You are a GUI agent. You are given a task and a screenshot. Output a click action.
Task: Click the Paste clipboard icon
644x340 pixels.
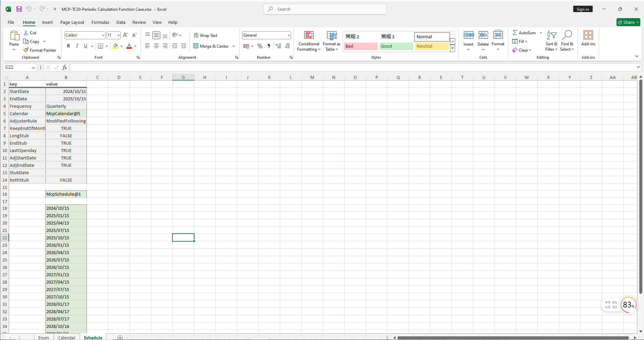(x=14, y=36)
